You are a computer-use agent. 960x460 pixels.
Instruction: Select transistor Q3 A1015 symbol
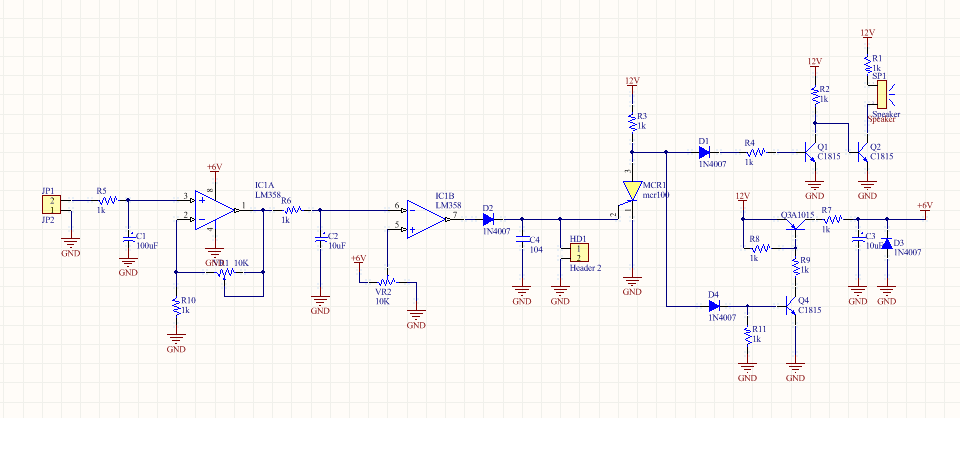point(795,224)
